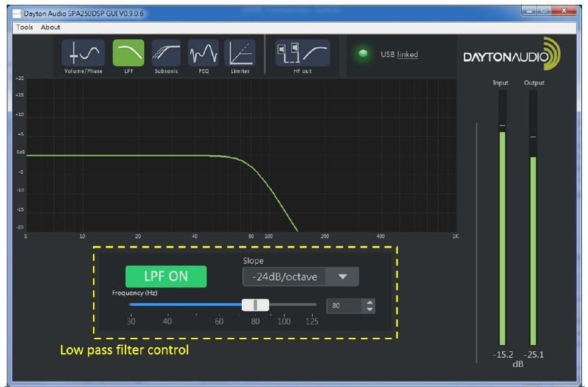Click the Dayton Audio logo

tap(512, 56)
